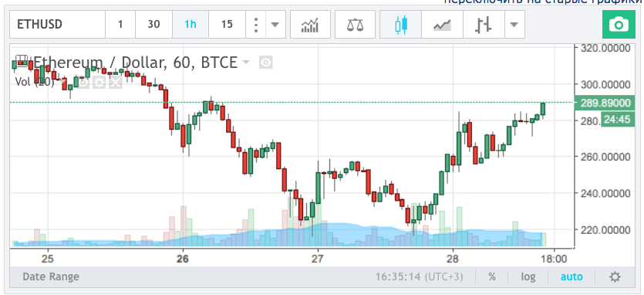Toggle the log scale
Image resolution: width=644 pixels, height=295 pixels.
coord(528,277)
